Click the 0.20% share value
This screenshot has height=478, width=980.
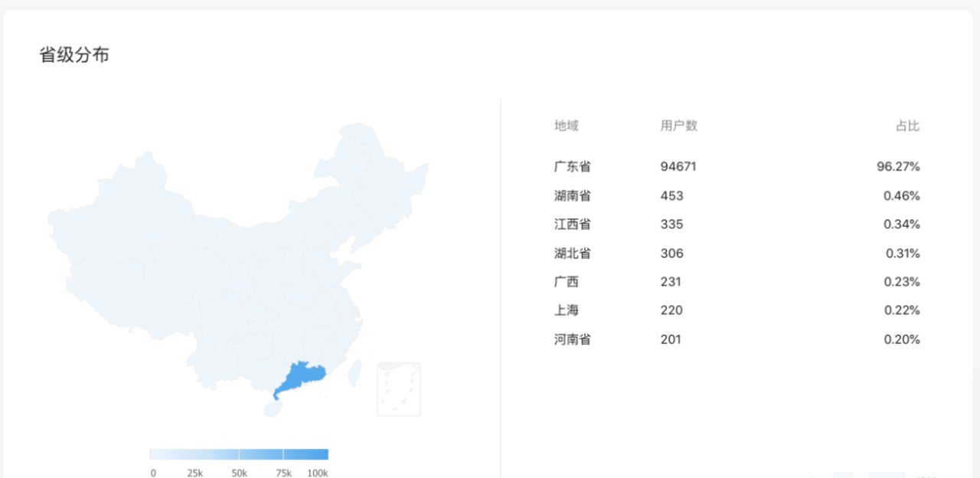902,339
